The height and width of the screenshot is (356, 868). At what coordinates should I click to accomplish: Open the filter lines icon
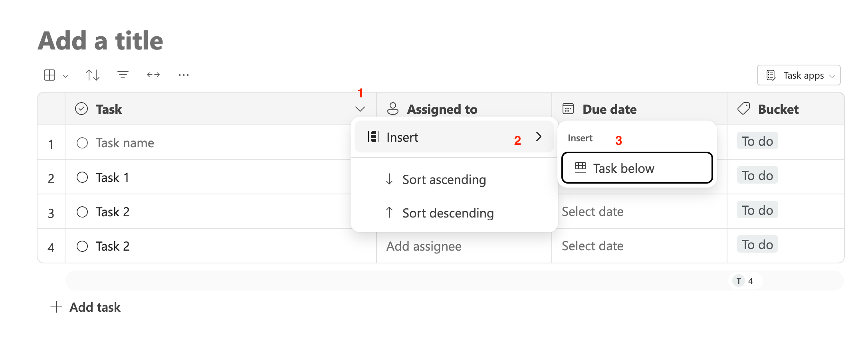coord(123,75)
